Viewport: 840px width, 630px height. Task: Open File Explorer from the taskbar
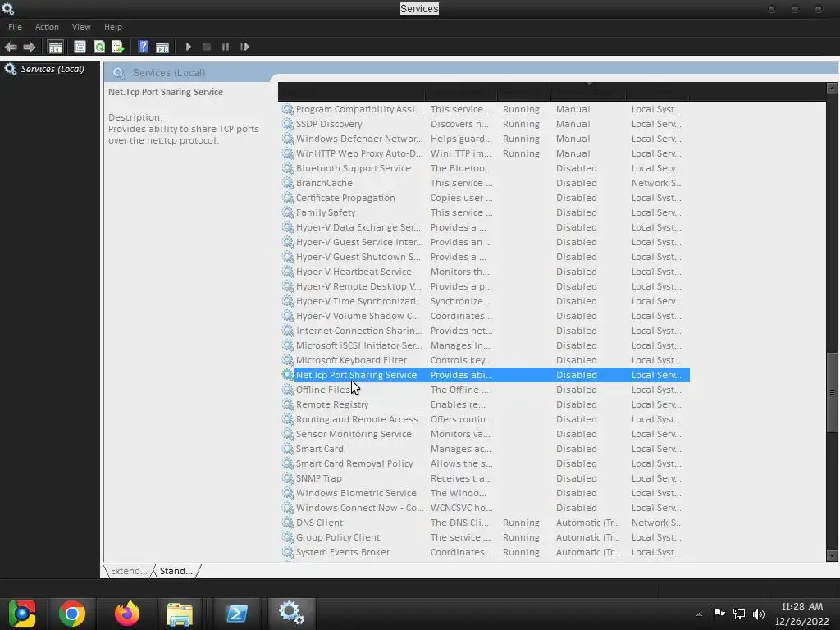(180, 614)
